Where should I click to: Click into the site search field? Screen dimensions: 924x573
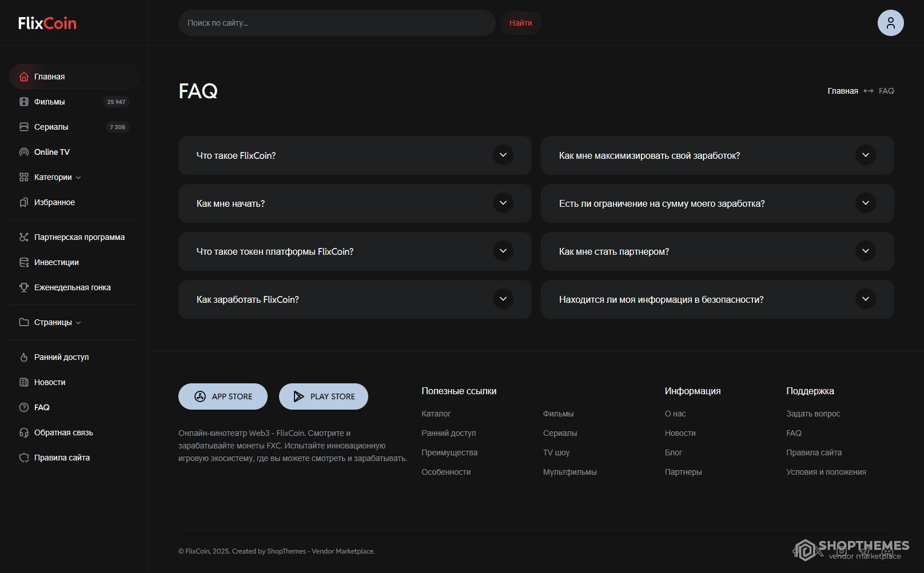(x=337, y=23)
